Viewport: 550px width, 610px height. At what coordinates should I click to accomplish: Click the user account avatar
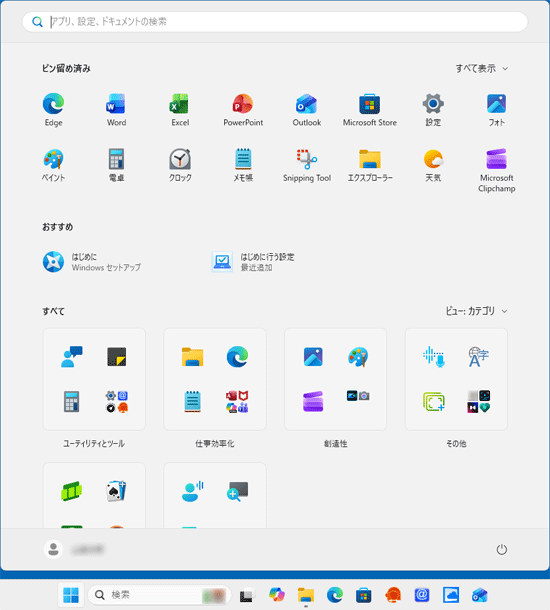tap(53, 549)
